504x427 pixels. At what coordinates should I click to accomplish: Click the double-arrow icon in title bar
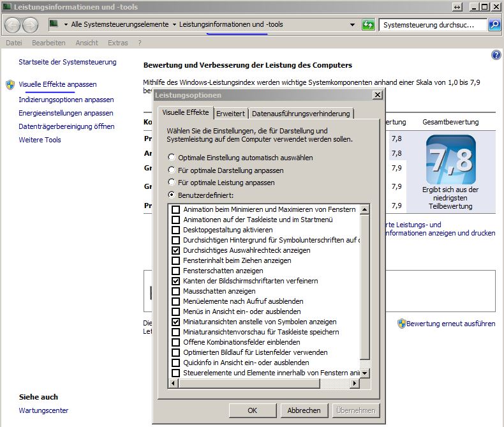point(457,7)
